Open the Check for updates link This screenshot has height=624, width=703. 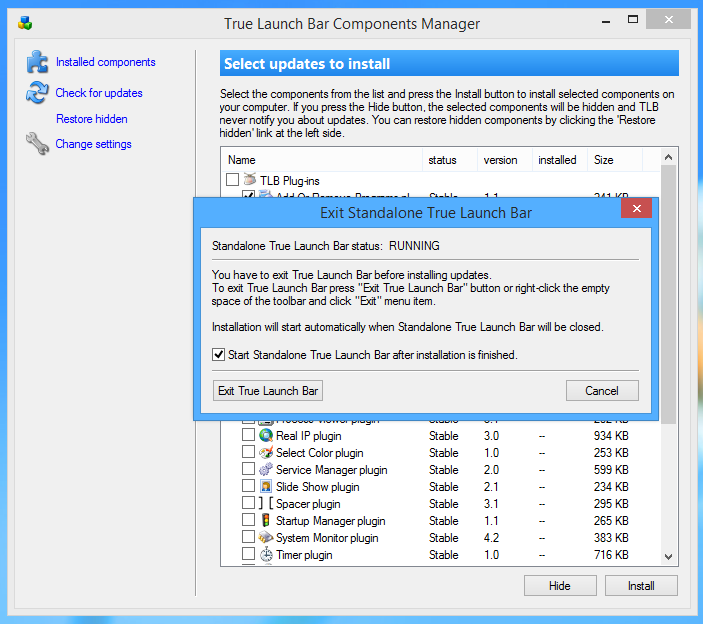[x=99, y=93]
